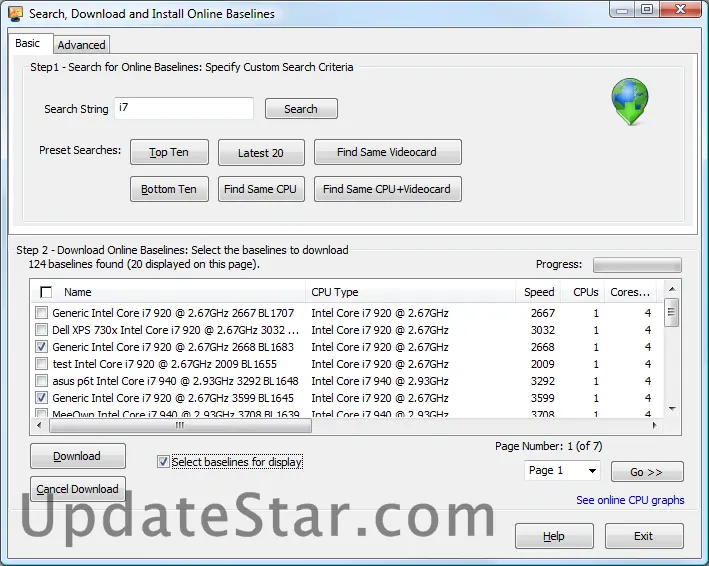709x566 pixels.
Task: Click the horizontal scrollbar thumb in list
Action: (180, 425)
